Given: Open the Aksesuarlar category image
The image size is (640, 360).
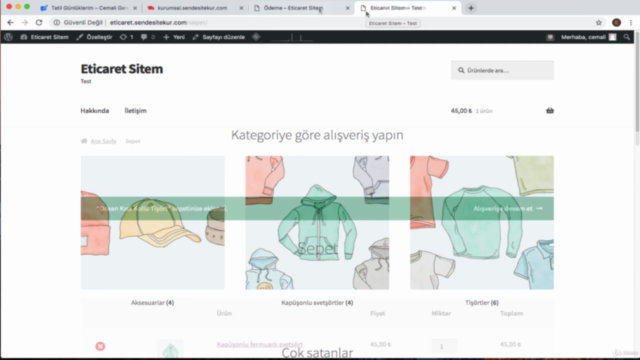Looking at the screenshot, I should (x=152, y=222).
